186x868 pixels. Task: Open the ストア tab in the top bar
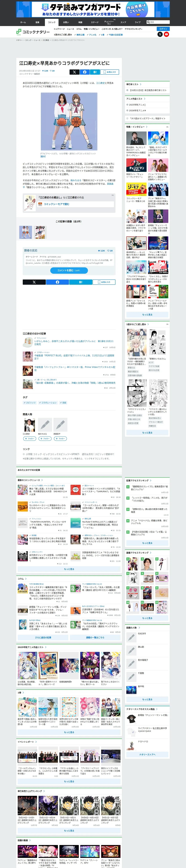[123, 22]
